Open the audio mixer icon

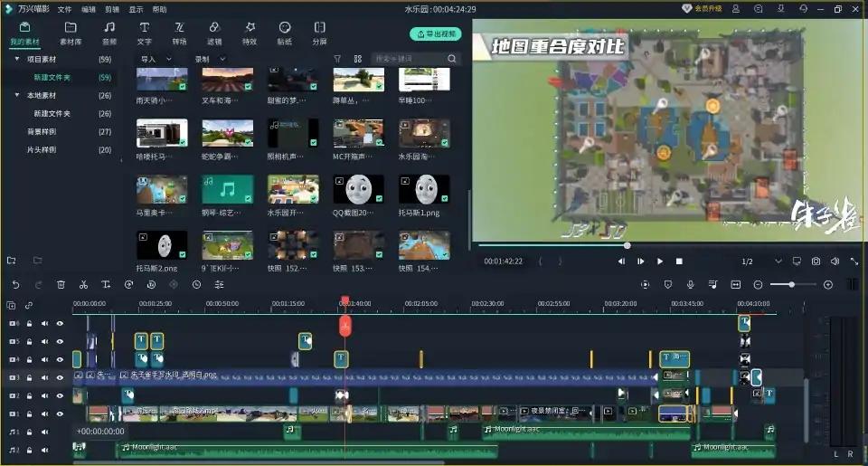[x=713, y=284]
